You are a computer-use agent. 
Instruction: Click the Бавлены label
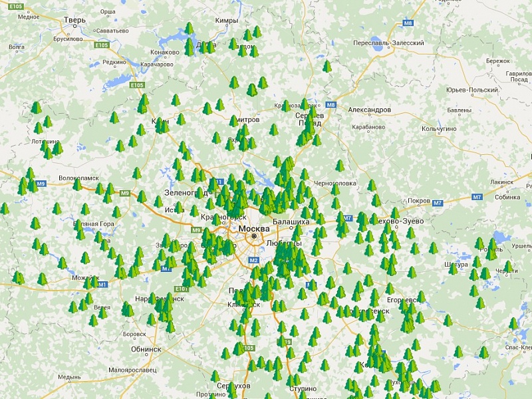[460, 110]
